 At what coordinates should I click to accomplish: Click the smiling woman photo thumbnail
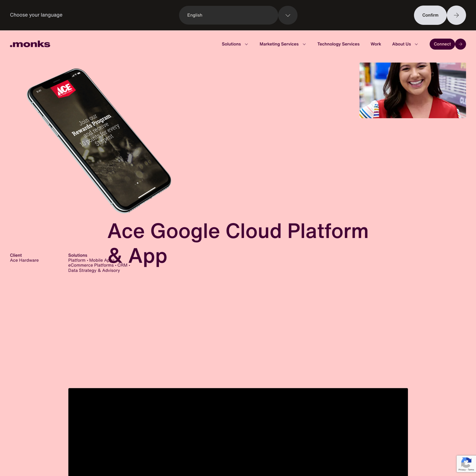(412, 90)
